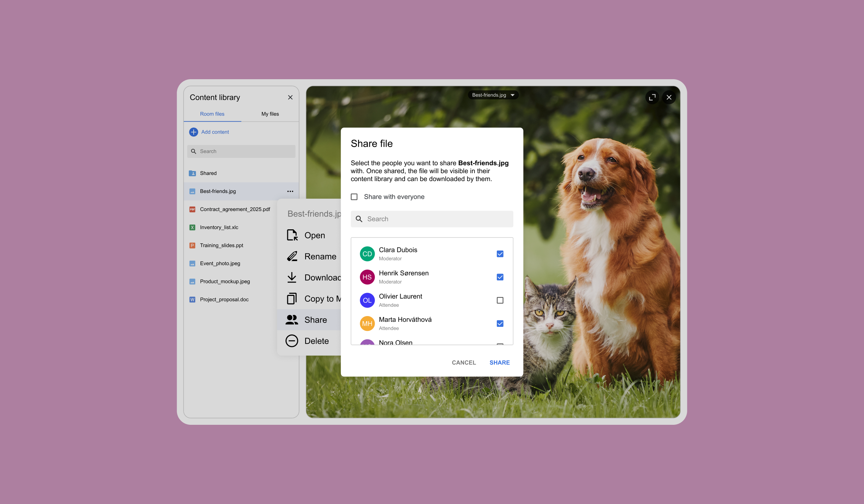Click the expand image fullscreen icon
Screen dimensions: 864x504
[652, 97]
